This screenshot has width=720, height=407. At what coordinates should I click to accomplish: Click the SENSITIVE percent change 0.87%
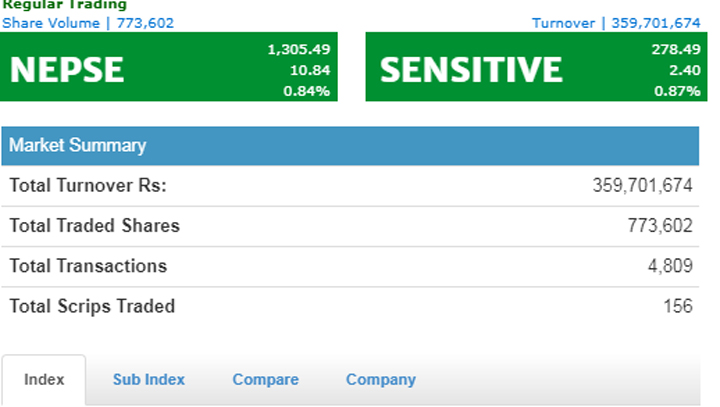pos(678,91)
